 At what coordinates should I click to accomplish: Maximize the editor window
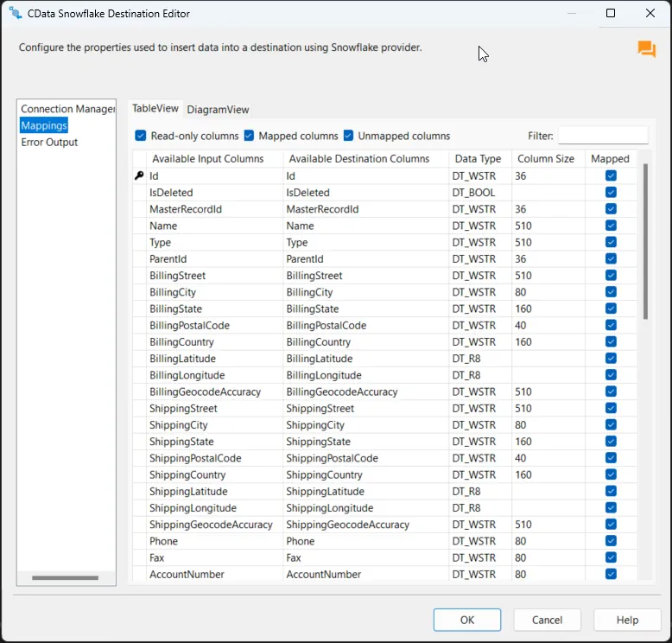[x=611, y=14]
